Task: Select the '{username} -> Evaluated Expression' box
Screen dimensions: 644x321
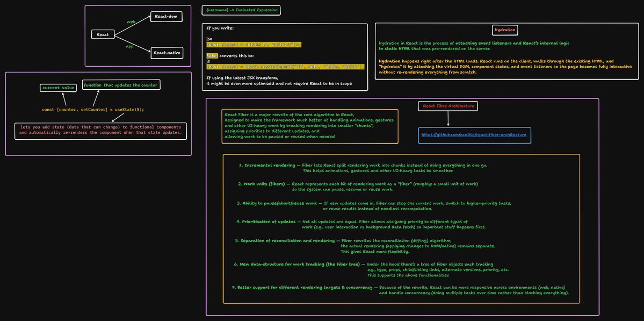Action: [x=242, y=10]
